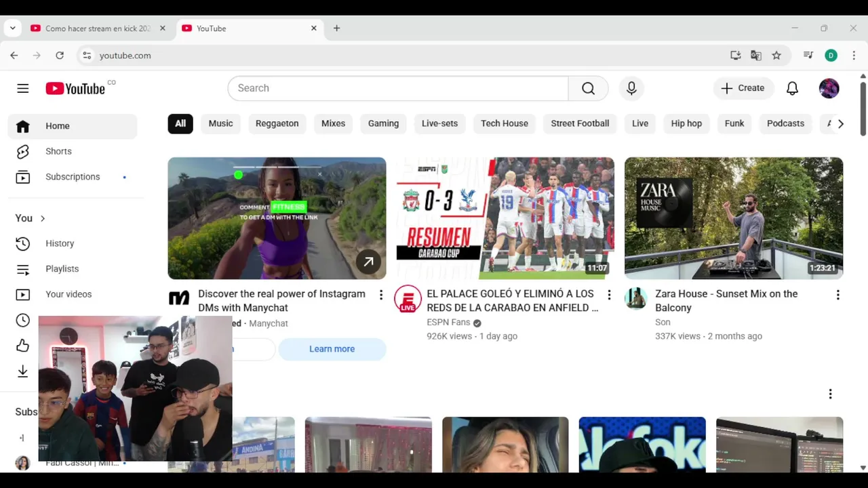Image resolution: width=868 pixels, height=488 pixels.
Task: Expand the You section chevron
Action: pos(43,218)
